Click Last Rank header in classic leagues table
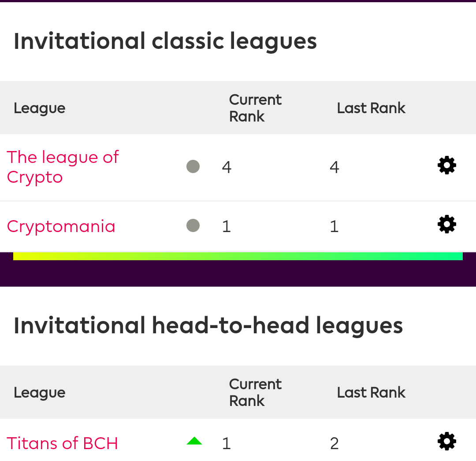This screenshot has width=476, height=461. click(371, 108)
